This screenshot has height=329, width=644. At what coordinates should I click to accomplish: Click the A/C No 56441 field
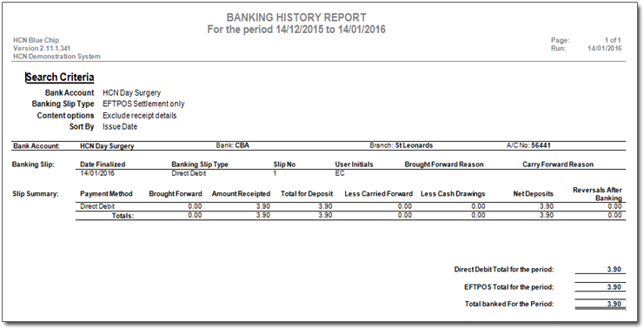[528, 145]
